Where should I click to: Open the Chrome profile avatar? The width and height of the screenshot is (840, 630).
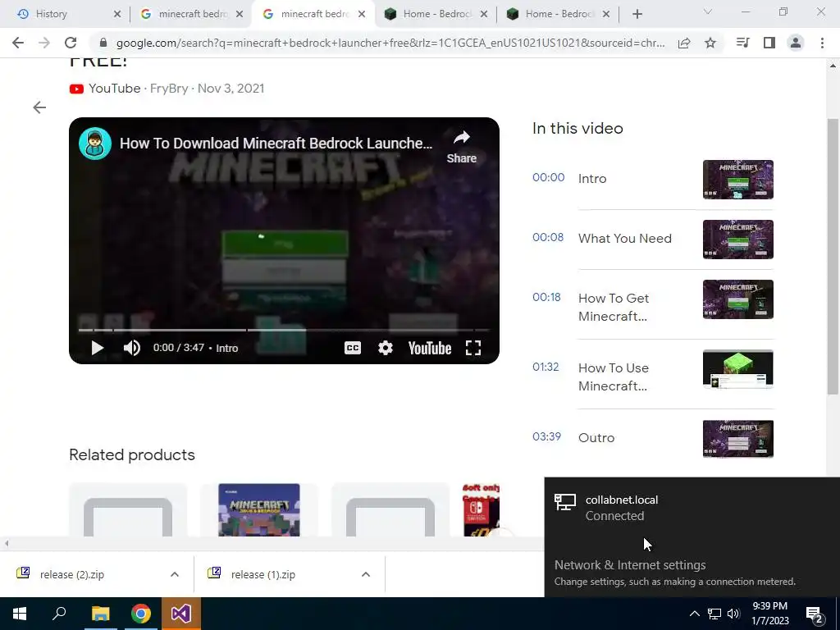click(796, 43)
